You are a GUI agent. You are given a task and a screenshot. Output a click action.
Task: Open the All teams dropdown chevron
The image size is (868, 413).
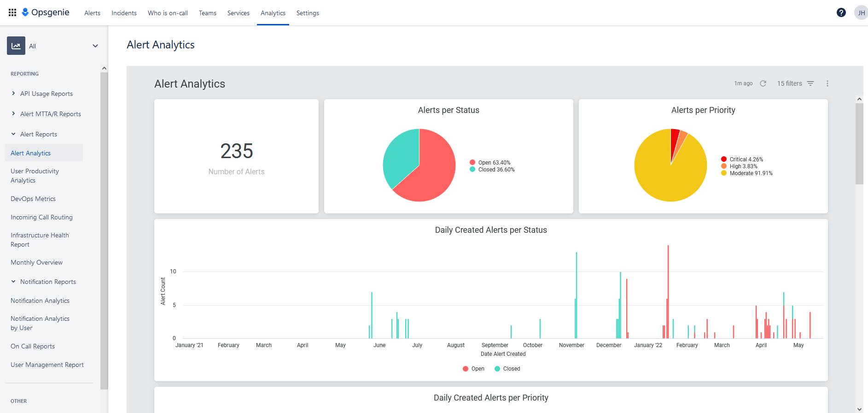tap(95, 46)
